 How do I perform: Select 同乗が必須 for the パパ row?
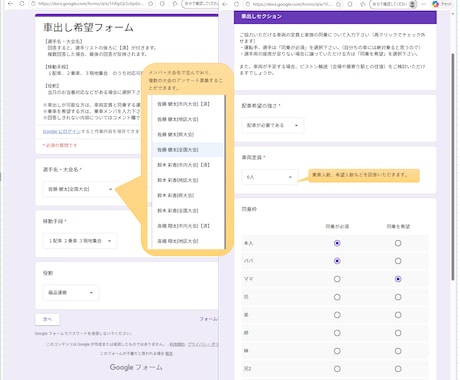337,261
